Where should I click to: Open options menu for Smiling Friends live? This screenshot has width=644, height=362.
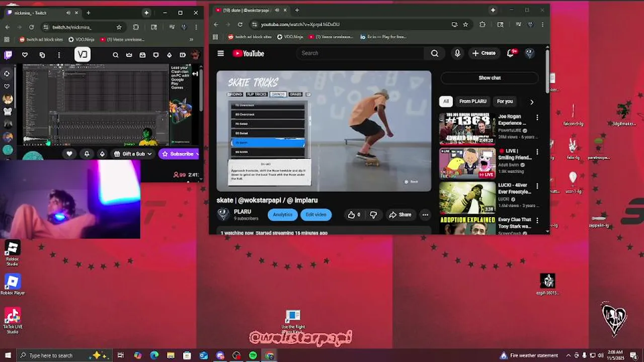(x=537, y=152)
